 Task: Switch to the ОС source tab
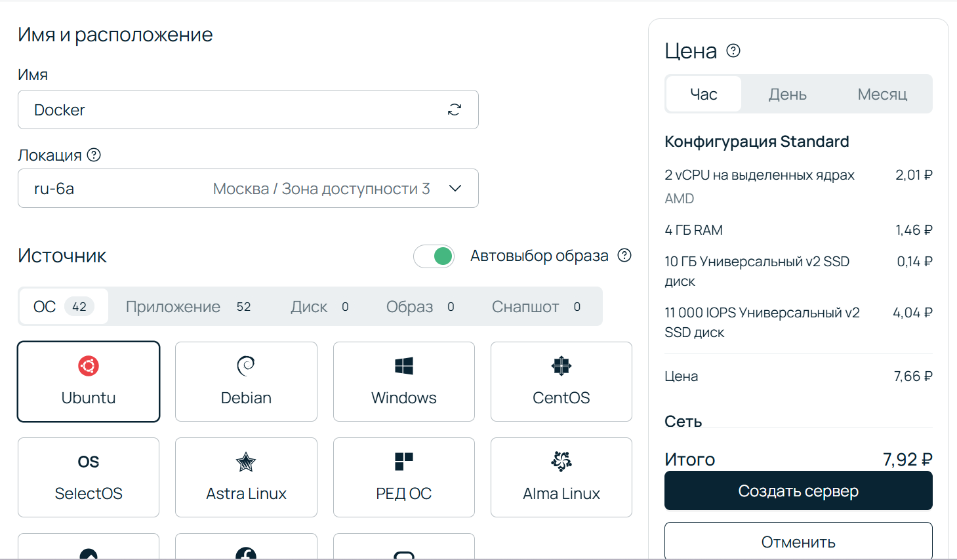[x=64, y=306]
